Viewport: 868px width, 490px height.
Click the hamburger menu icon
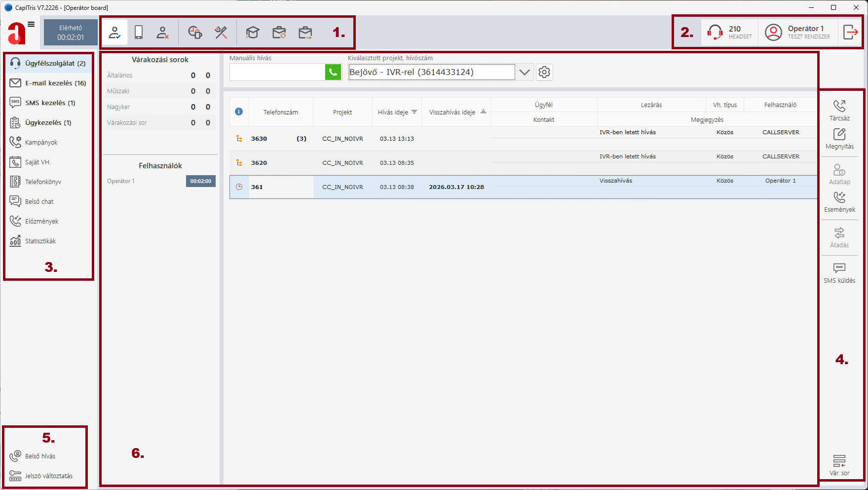pos(31,24)
